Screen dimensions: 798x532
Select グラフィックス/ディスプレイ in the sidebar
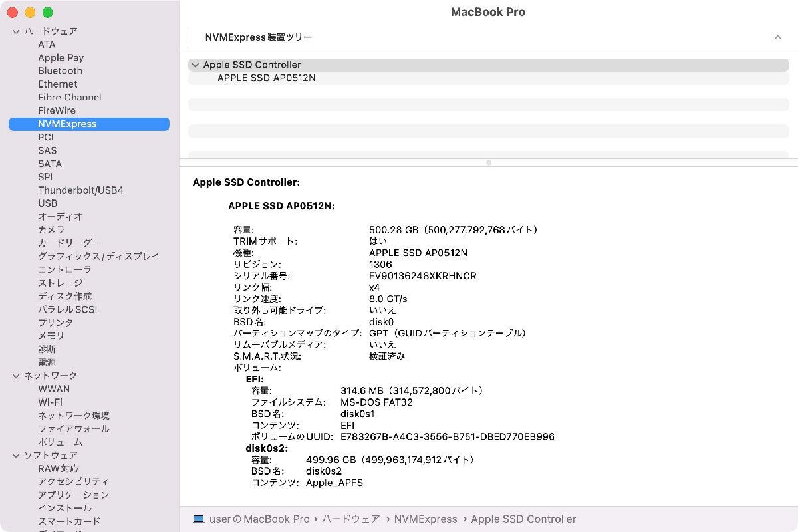(x=98, y=256)
